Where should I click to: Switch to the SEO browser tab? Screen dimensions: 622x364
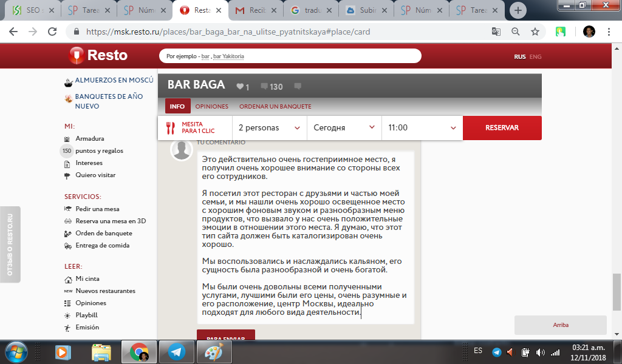click(33, 10)
